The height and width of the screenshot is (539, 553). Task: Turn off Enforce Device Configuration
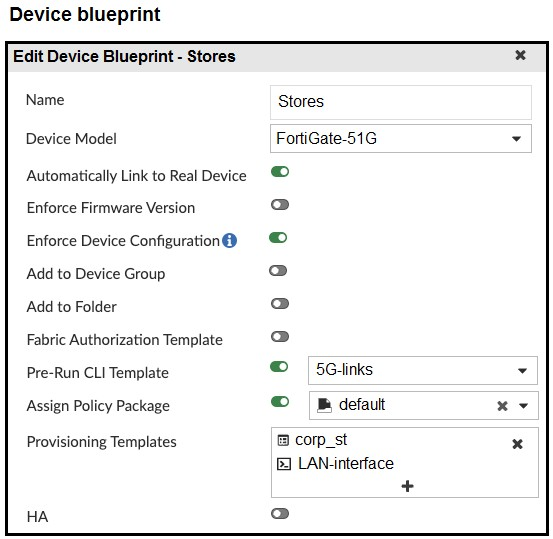coord(278,238)
